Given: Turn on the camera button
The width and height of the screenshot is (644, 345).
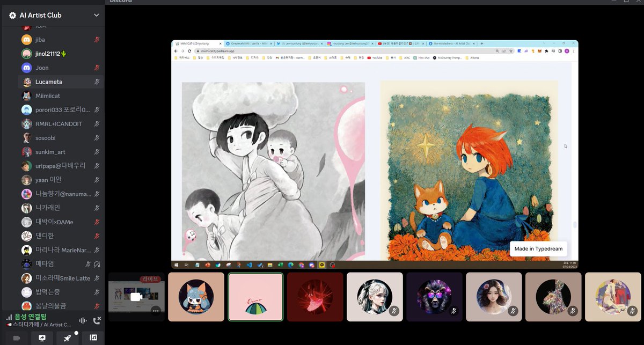Looking at the screenshot, I should pyautogui.click(x=16, y=338).
